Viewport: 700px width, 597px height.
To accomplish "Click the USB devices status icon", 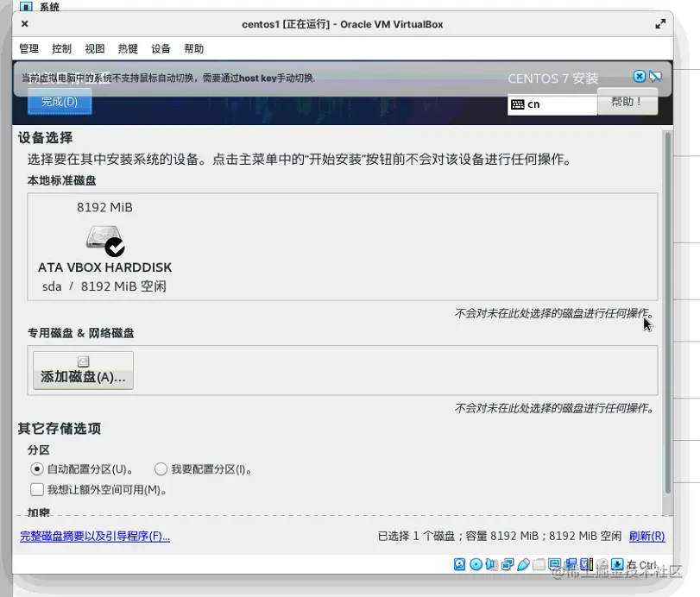I will click(x=523, y=564).
